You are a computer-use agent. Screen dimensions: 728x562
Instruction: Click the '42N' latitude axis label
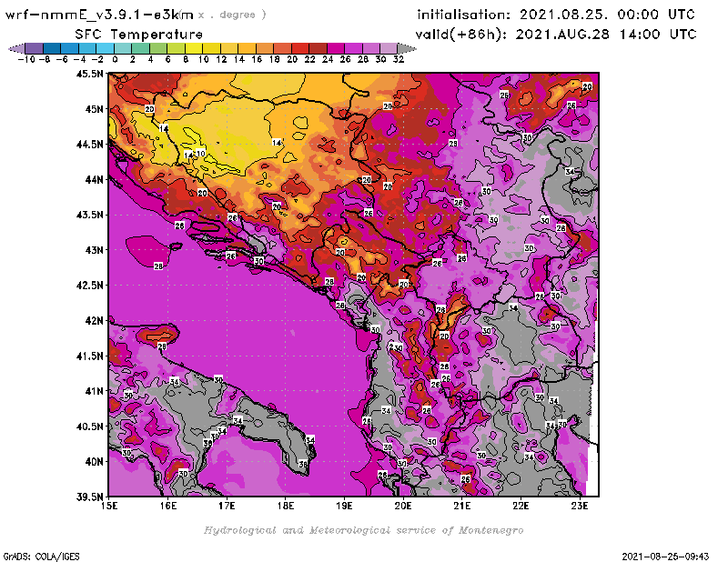pos(94,321)
